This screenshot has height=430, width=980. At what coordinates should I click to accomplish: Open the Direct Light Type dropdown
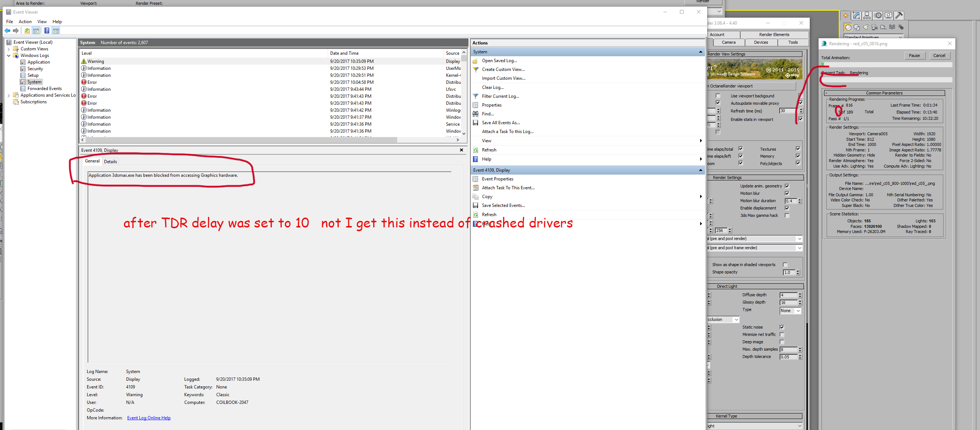point(791,311)
